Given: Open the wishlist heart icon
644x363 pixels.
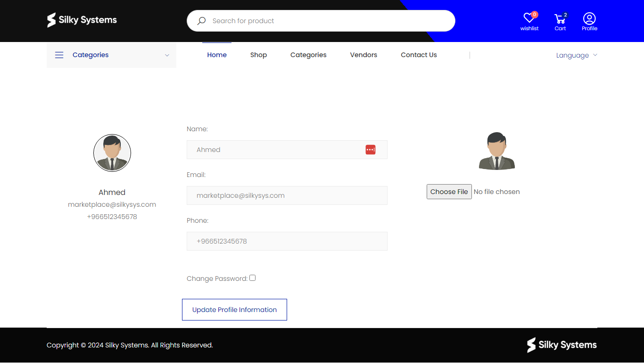Looking at the screenshot, I should pyautogui.click(x=529, y=19).
